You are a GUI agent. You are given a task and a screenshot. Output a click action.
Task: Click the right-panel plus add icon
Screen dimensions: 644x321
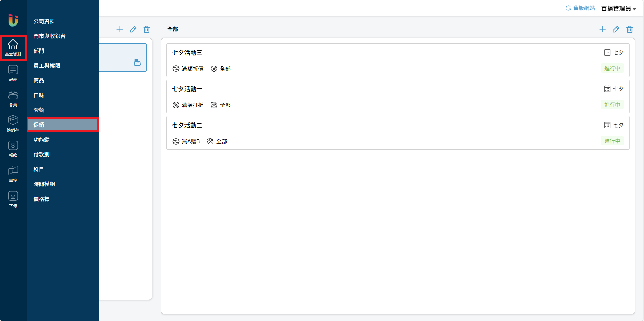pyautogui.click(x=602, y=29)
